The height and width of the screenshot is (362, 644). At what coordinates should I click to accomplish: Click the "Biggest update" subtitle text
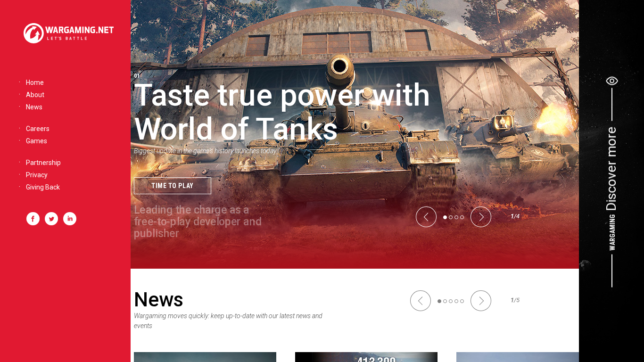tap(206, 151)
